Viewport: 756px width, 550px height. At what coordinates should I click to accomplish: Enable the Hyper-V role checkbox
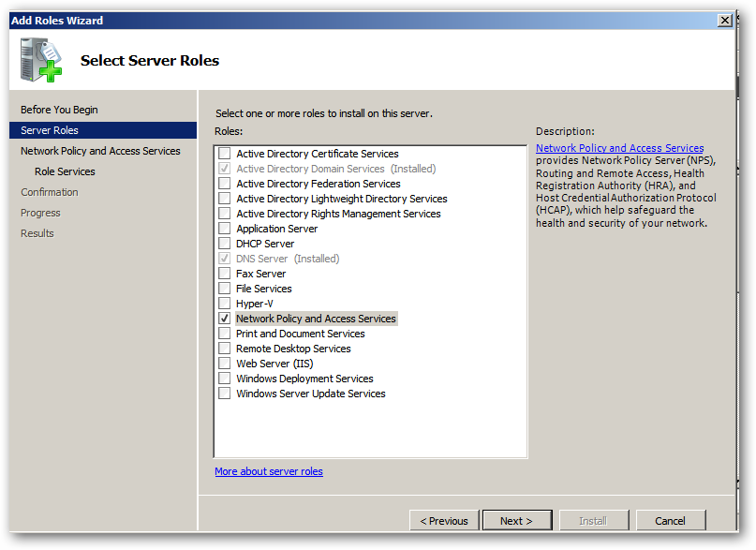(x=224, y=304)
